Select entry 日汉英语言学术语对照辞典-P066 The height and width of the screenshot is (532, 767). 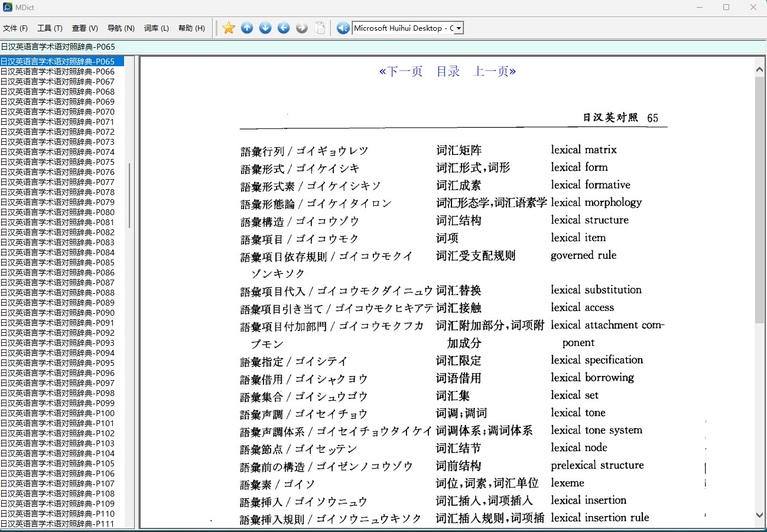pyautogui.click(x=61, y=72)
